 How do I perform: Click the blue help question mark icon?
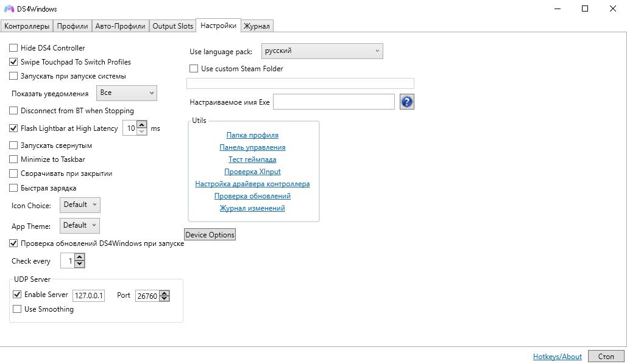click(x=406, y=102)
